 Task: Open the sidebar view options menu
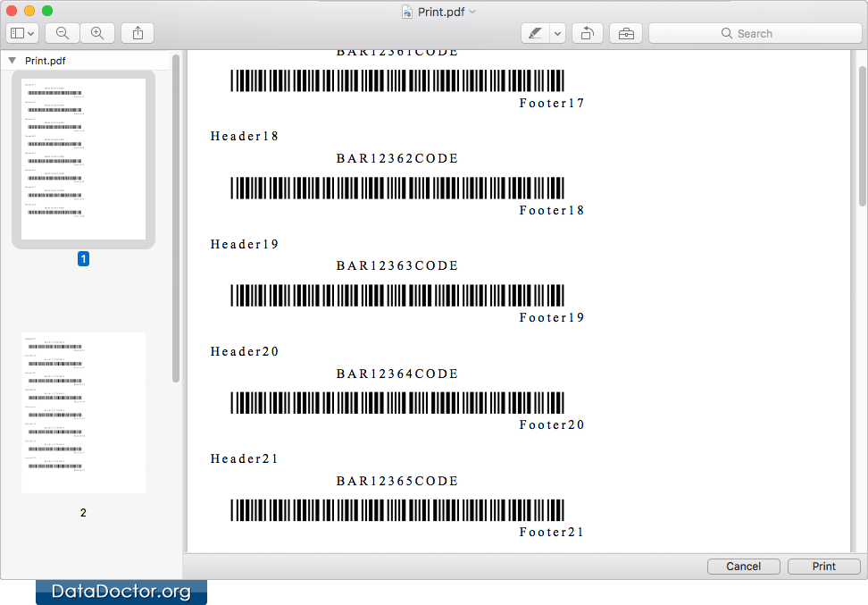point(22,33)
